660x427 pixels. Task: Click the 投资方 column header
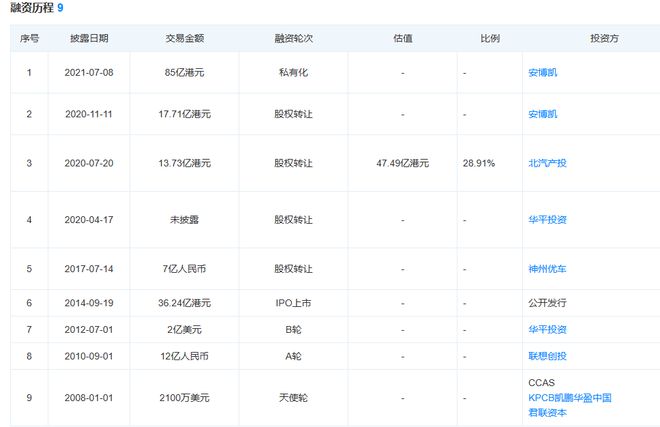(604, 38)
